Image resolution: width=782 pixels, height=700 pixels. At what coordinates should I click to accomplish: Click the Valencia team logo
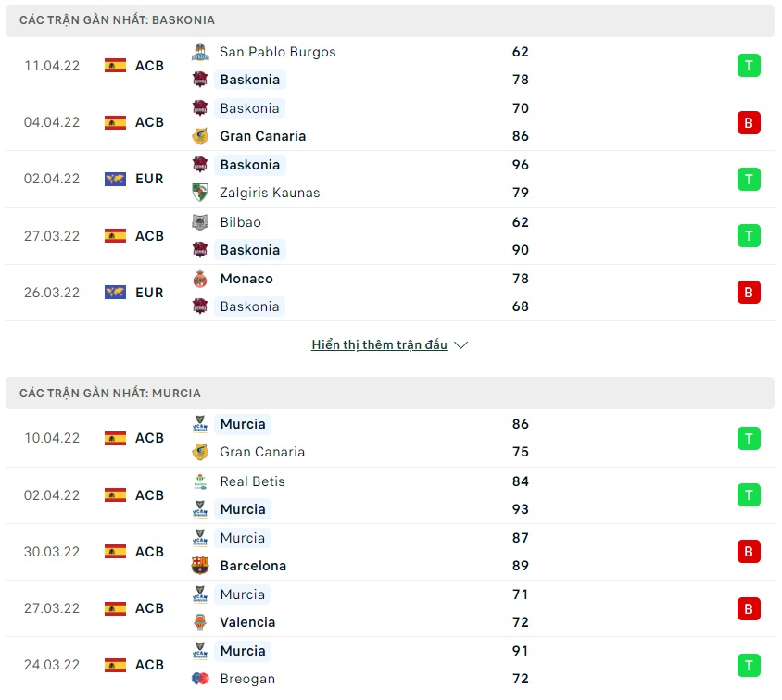pos(200,622)
